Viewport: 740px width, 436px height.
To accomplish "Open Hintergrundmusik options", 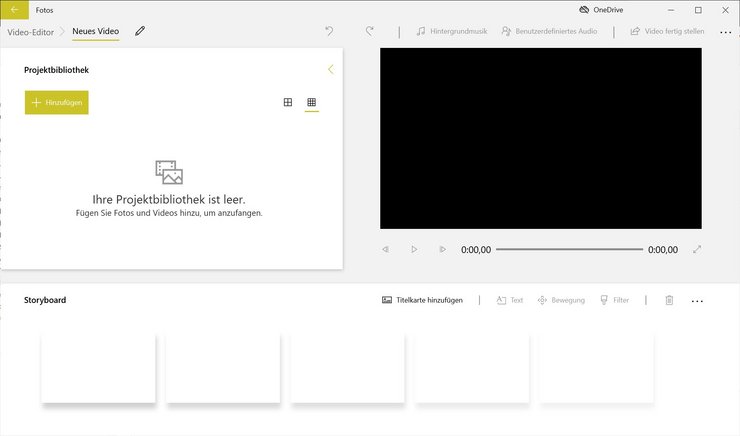I will 449,32.
